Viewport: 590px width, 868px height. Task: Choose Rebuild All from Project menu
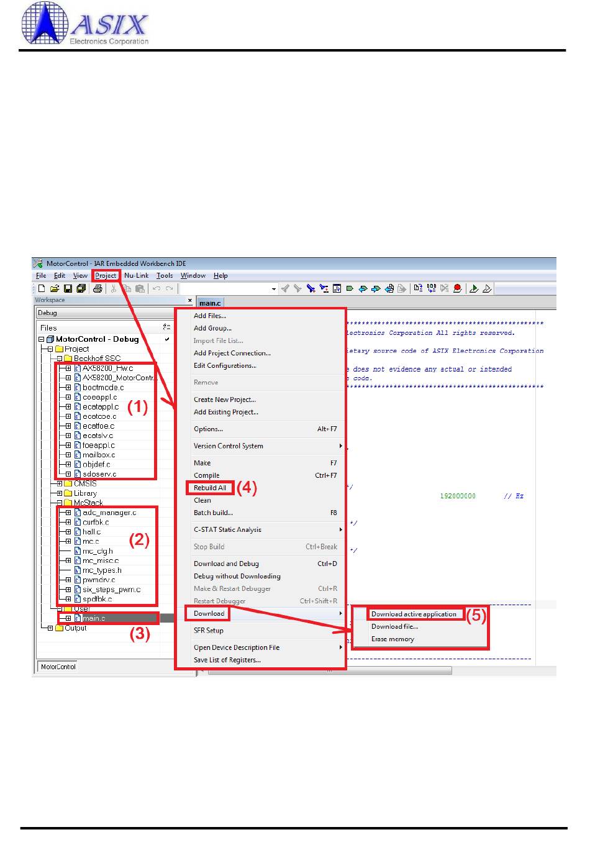(x=210, y=488)
